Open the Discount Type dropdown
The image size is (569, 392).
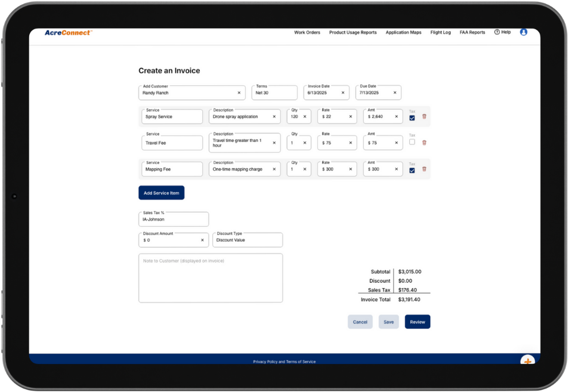pos(248,240)
